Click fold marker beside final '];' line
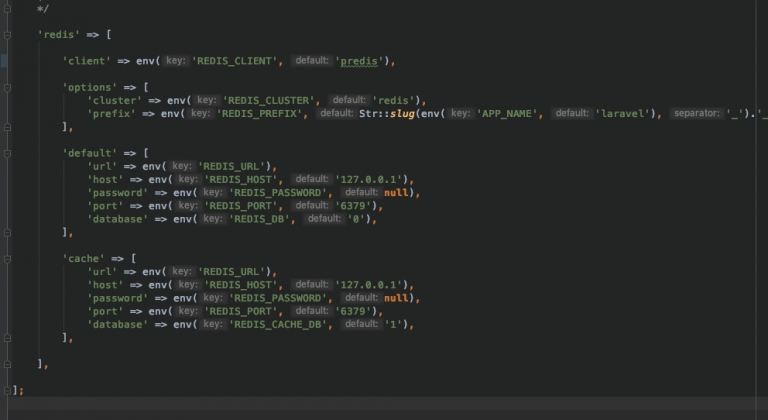Screen dimensions: 768x420 click(x=7, y=391)
